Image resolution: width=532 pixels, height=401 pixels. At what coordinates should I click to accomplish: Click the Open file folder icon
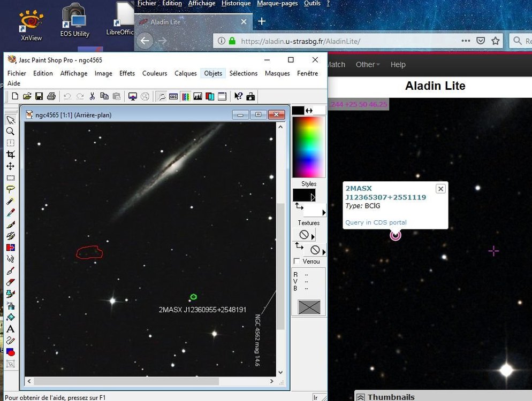click(x=27, y=96)
